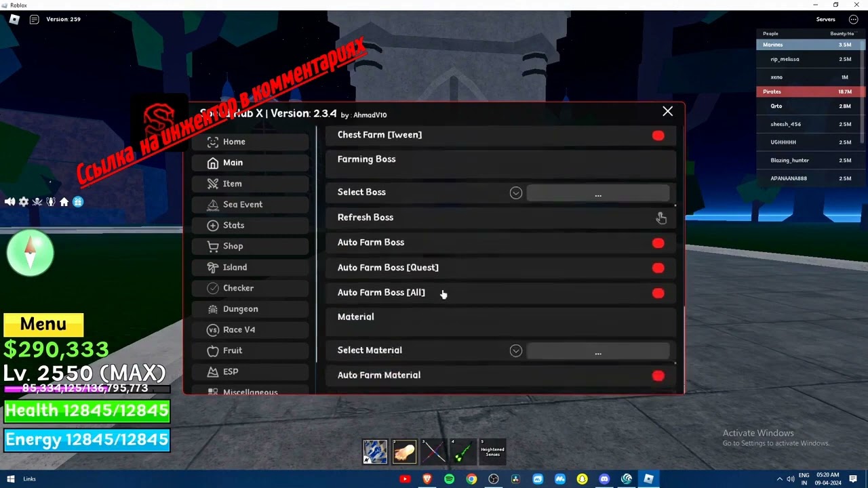
Task: Toggle Chest Farm [Tween] switch
Action: click(658, 136)
